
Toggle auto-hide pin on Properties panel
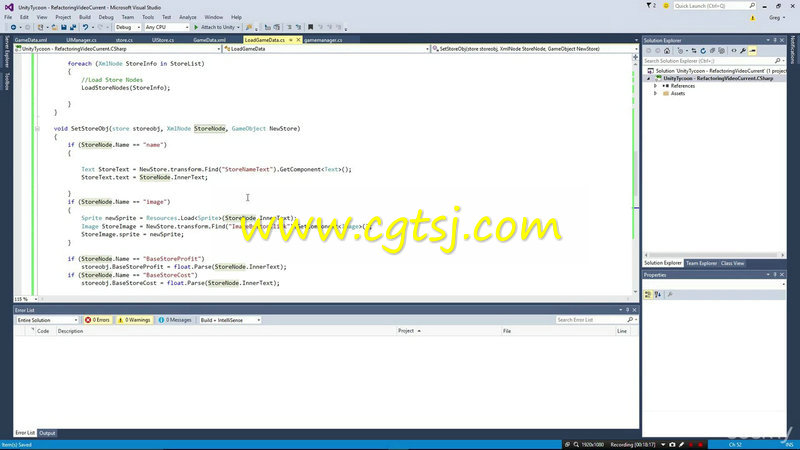pyautogui.click(x=775, y=275)
